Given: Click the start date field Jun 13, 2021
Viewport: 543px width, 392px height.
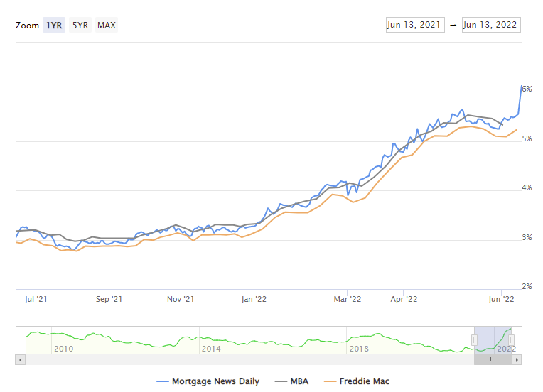Looking at the screenshot, I should [415, 25].
